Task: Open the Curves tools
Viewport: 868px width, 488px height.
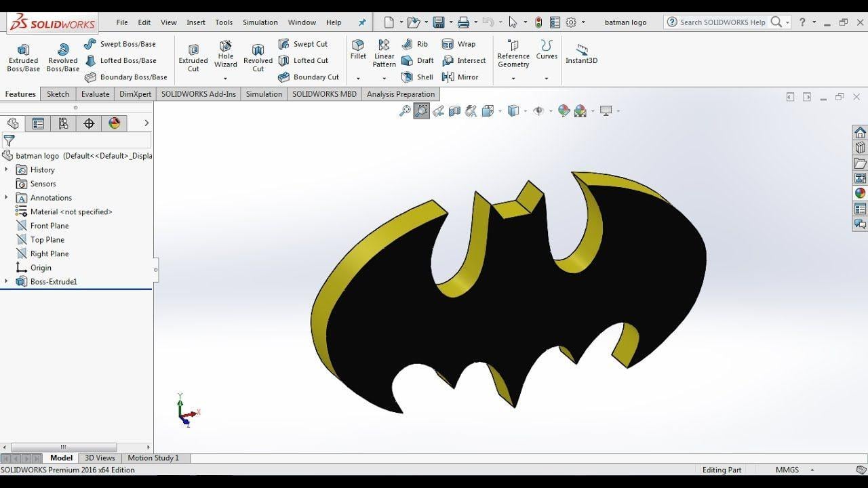Action: pos(547,50)
